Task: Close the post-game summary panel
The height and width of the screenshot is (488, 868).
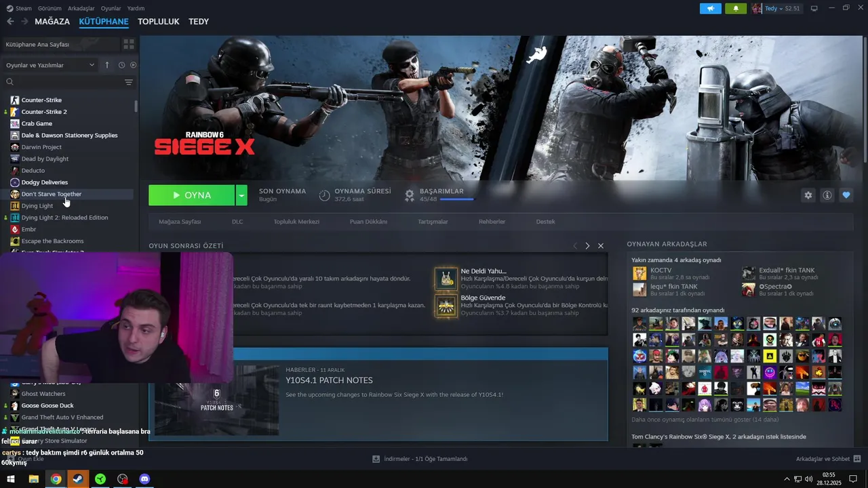Action: [x=601, y=245]
